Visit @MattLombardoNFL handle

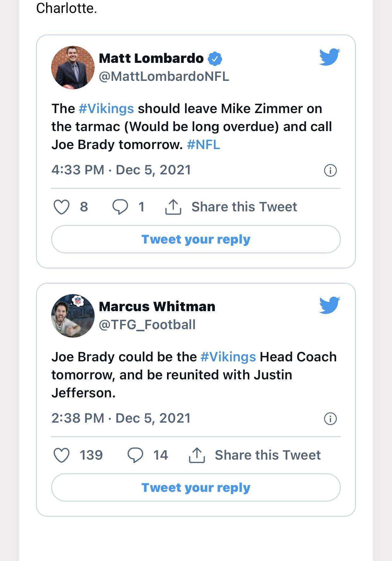click(164, 76)
